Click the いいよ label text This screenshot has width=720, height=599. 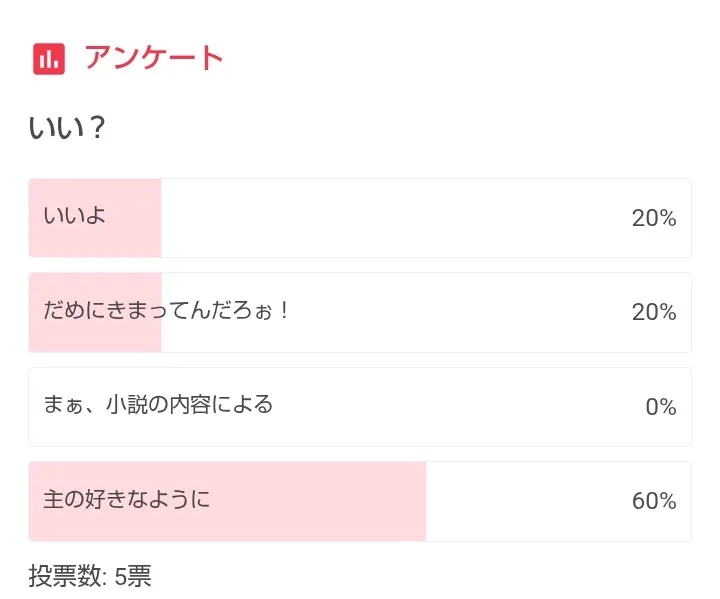[x=74, y=215]
